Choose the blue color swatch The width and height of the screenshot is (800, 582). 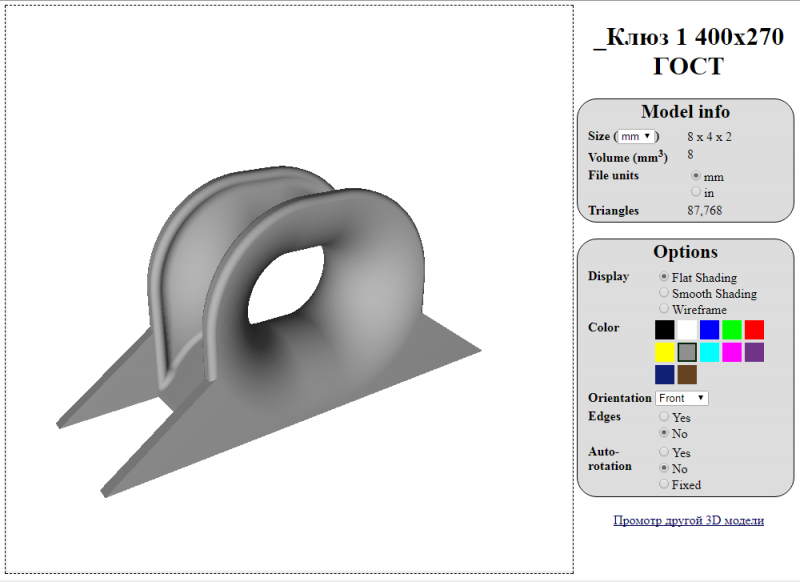point(709,329)
